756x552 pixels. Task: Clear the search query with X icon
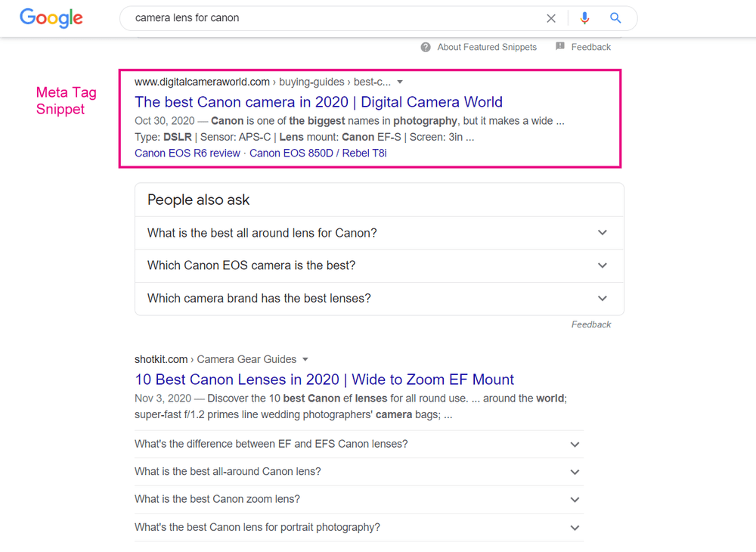(x=551, y=18)
